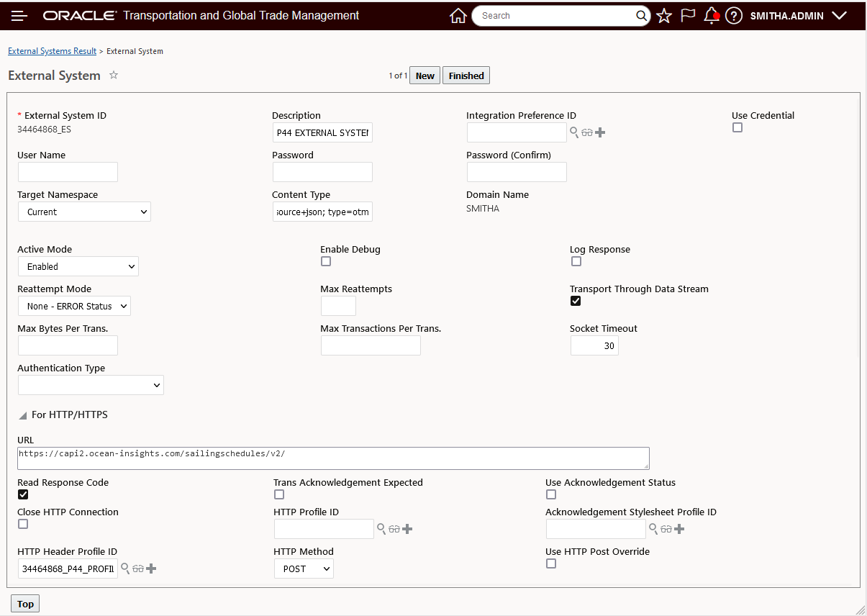Check Log Response checkbox
This screenshot has height=616, width=867.
point(576,261)
